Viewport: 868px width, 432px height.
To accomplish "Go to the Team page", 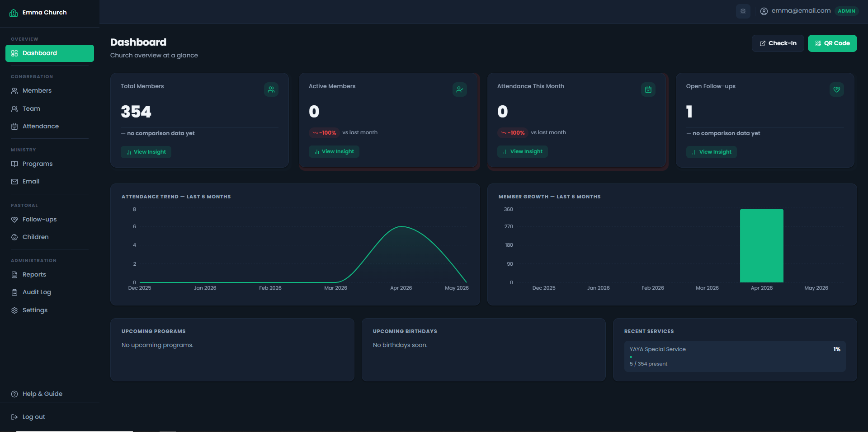I will (x=50, y=109).
